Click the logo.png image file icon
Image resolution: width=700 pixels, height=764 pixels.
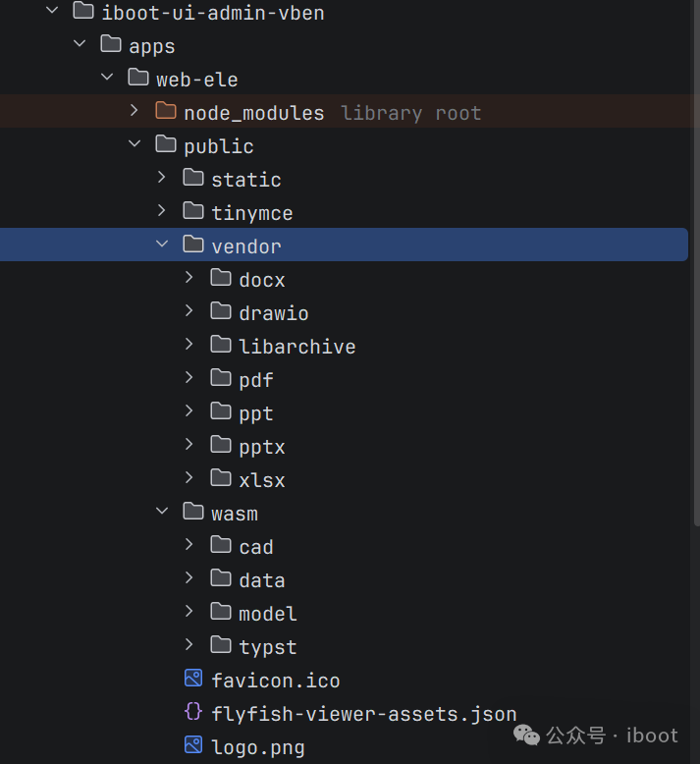click(x=193, y=745)
